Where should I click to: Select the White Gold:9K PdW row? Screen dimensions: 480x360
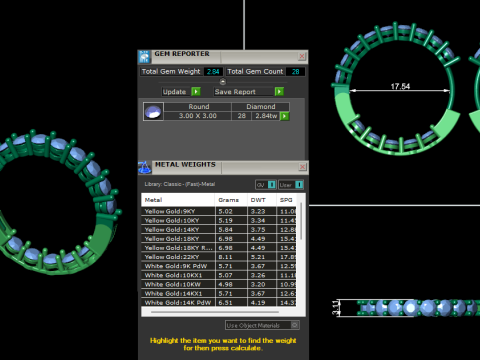pos(219,266)
